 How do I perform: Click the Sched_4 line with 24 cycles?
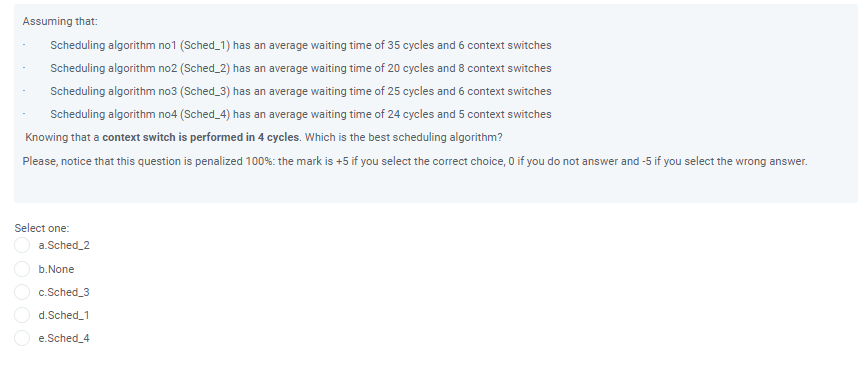click(x=301, y=114)
